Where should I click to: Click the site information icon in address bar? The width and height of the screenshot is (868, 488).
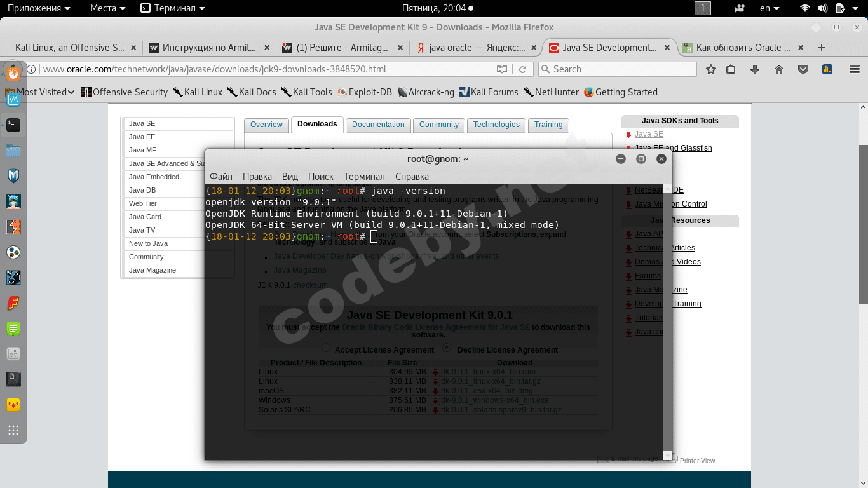pyautogui.click(x=31, y=69)
